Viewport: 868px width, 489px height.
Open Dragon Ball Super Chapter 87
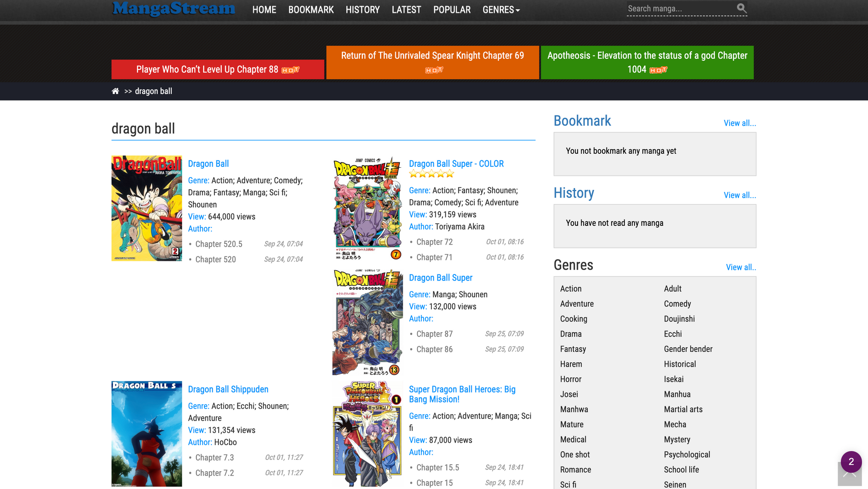coord(434,334)
